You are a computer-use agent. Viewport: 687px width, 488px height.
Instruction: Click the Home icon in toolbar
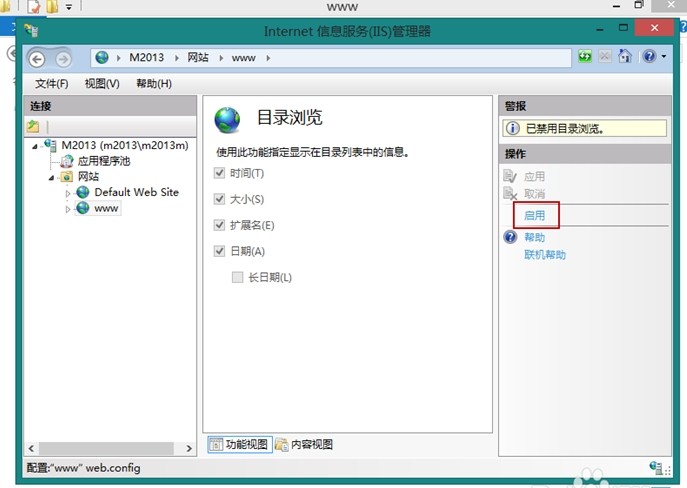coord(625,56)
